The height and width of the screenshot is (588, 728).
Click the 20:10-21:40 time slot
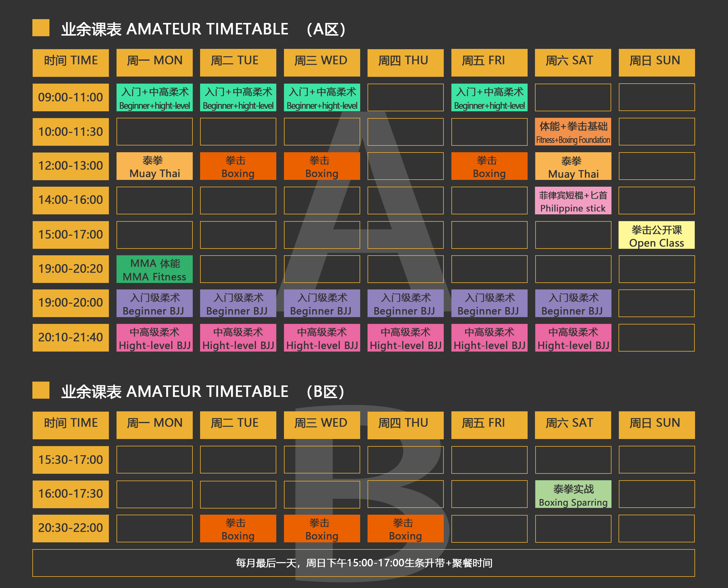tap(71, 338)
